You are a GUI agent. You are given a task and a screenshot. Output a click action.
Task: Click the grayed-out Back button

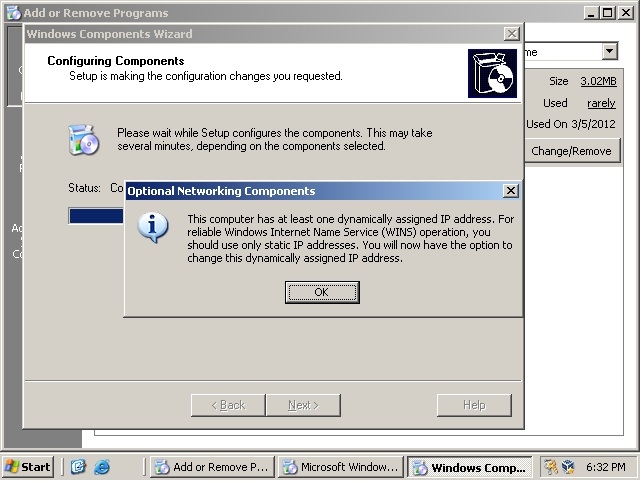tap(228, 405)
